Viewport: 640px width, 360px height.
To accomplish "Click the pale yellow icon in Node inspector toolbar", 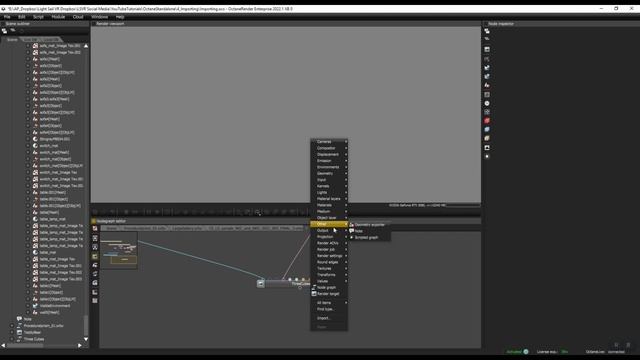I will pyautogui.click(x=487, y=138).
